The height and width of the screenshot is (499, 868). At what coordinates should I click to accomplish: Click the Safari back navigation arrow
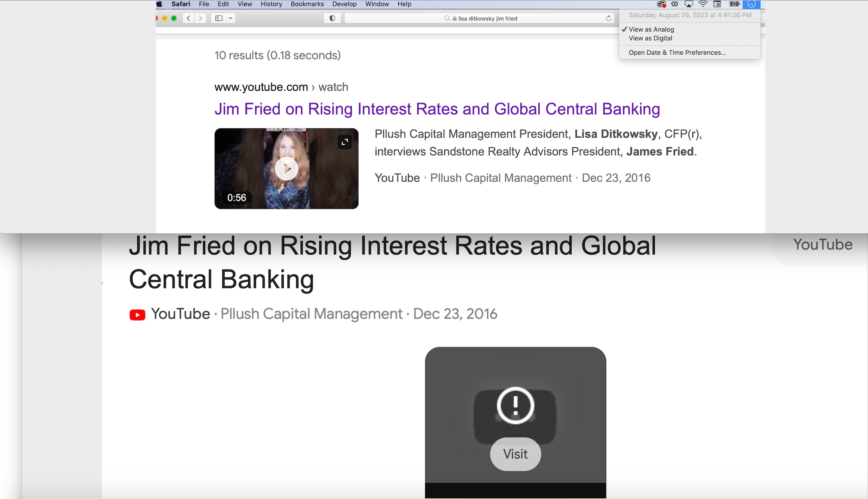(188, 18)
